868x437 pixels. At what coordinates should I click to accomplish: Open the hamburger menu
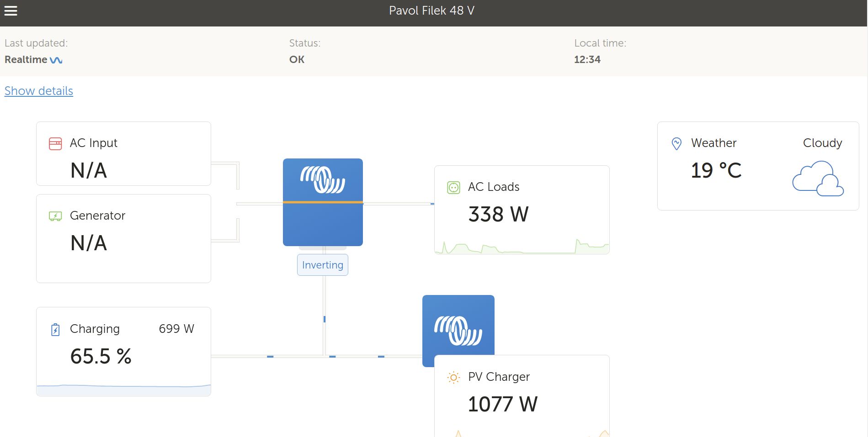11,11
